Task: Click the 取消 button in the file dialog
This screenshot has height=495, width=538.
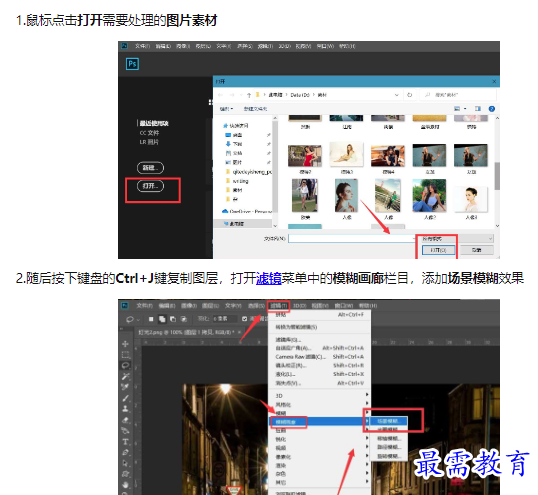Action: click(x=476, y=250)
